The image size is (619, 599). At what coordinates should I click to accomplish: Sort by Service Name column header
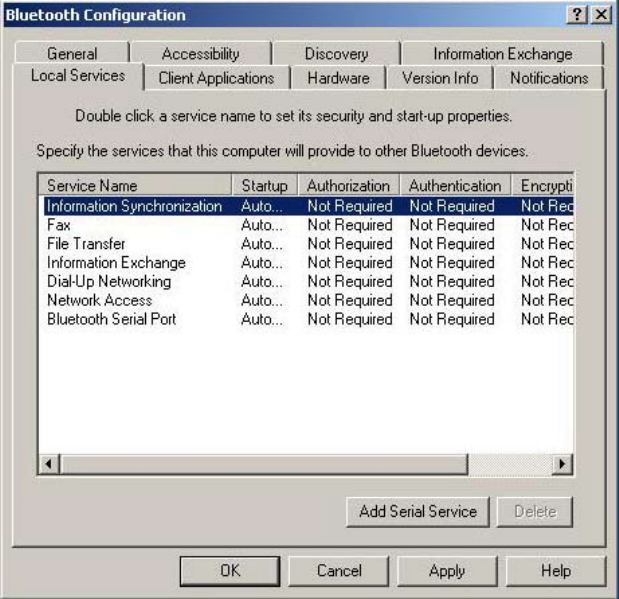point(135,186)
